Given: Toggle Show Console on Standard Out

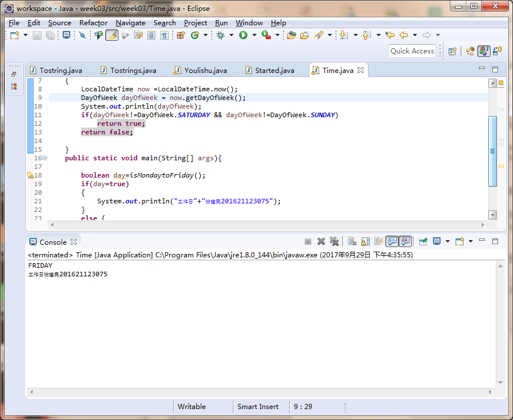Looking at the screenshot, I should 392,241.
